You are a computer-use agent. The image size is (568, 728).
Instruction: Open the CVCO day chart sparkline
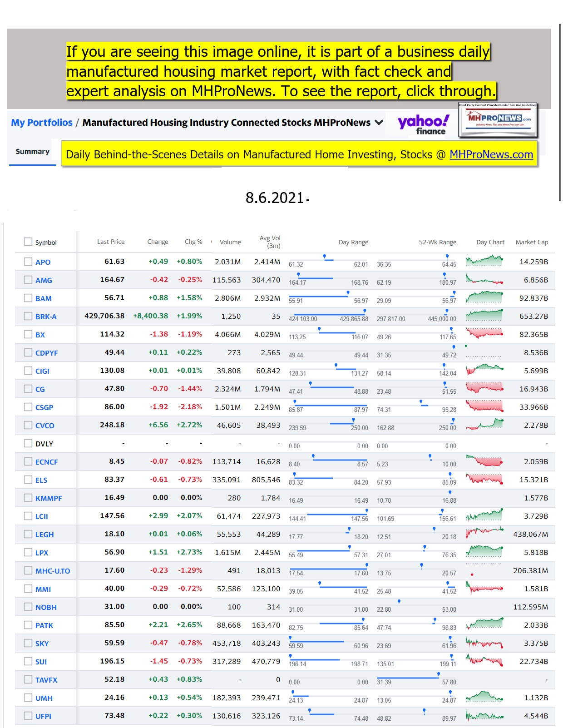[x=484, y=425]
